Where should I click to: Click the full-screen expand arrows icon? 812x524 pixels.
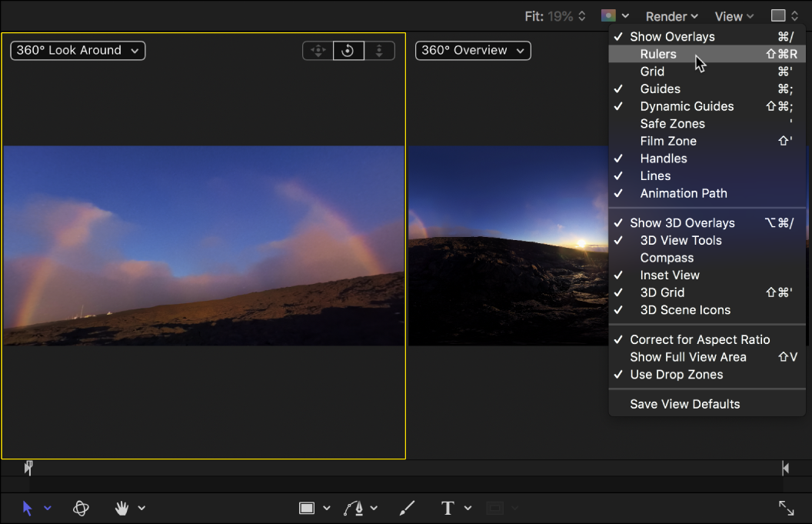(786, 508)
